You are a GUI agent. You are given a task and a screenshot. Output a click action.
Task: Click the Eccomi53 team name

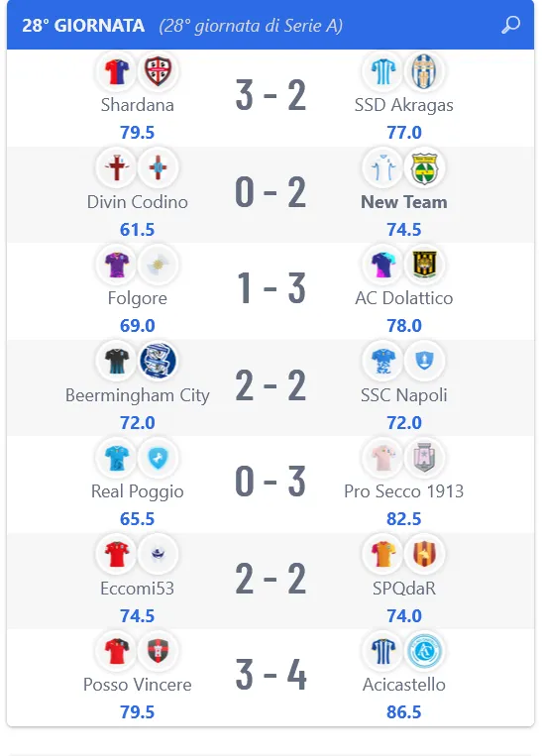click(x=138, y=589)
